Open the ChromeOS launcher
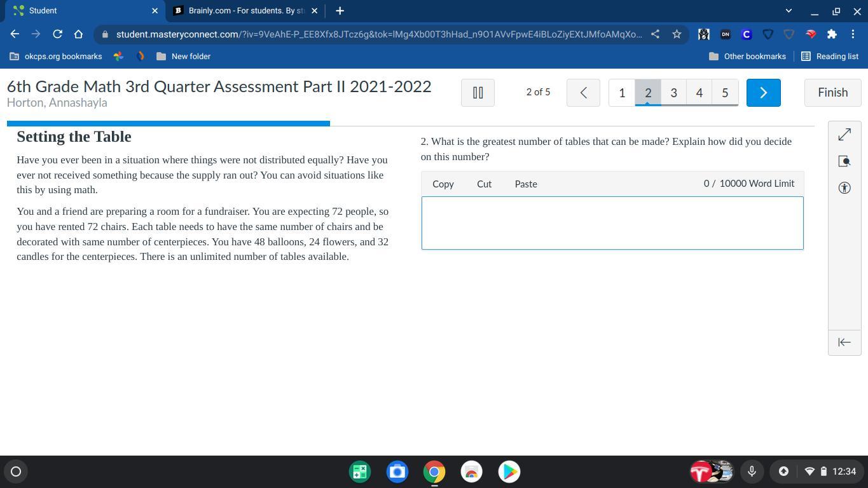This screenshot has height=488, width=868. point(16,471)
